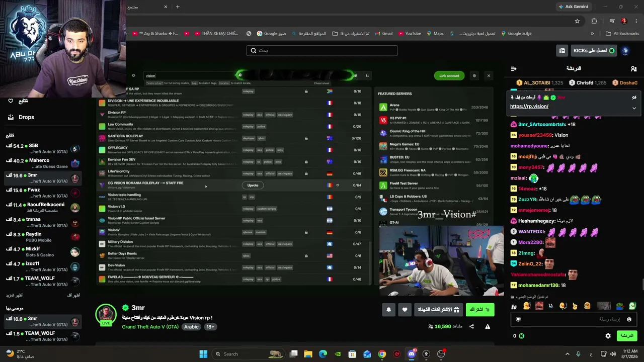Open the Kick shop icon next to KICKs button
The image size is (644, 362).
(x=562, y=50)
